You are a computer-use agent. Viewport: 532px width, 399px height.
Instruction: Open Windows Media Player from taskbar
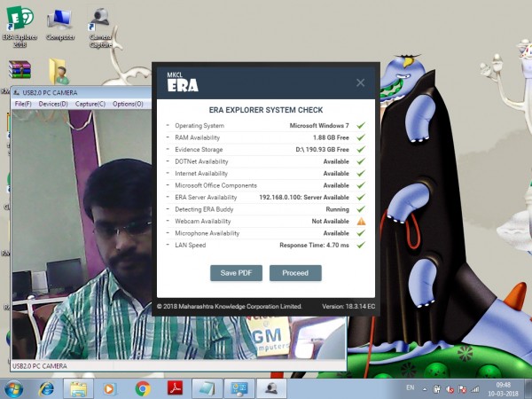(109, 389)
